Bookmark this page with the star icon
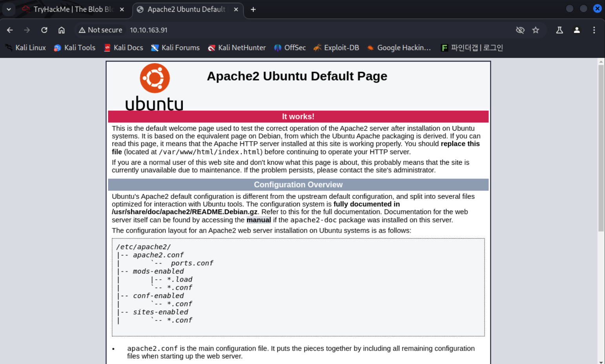605x364 pixels. pyautogui.click(x=536, y=30)
